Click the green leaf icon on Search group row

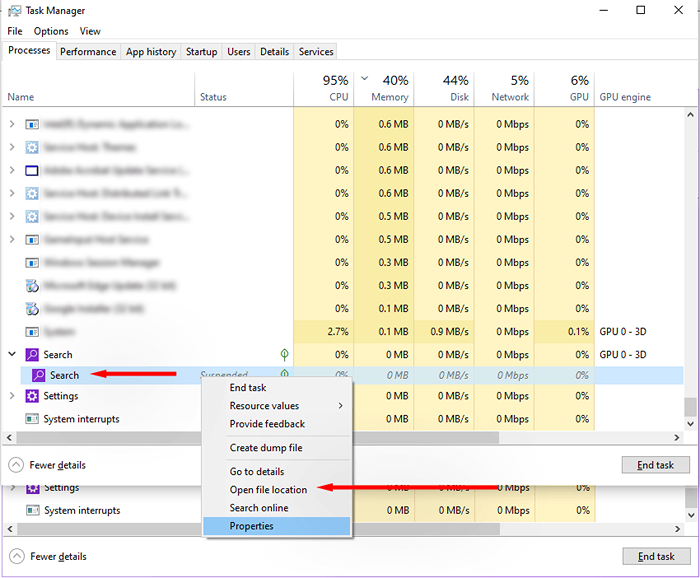pyautogui.click(x=284, y=355)
